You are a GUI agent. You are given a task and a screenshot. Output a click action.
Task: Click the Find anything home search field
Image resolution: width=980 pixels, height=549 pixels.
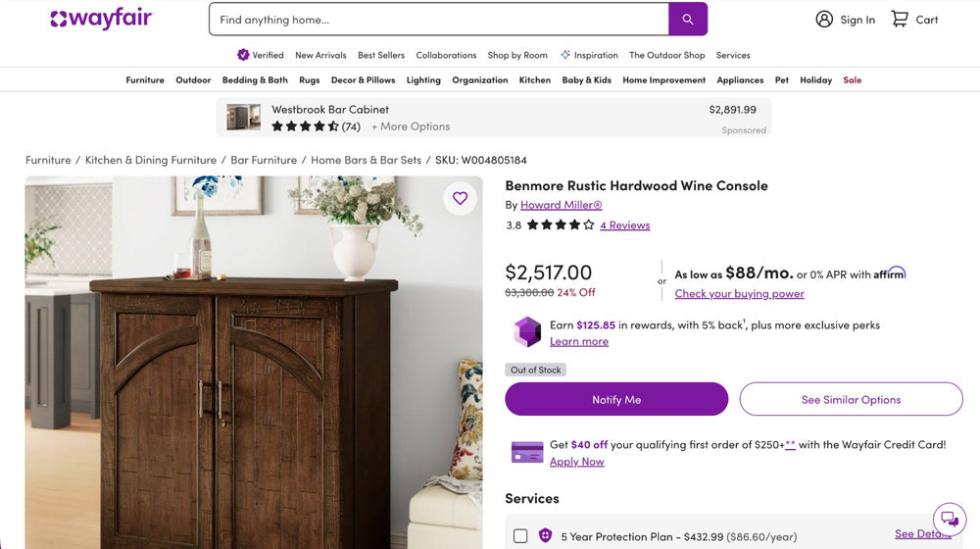438,20
